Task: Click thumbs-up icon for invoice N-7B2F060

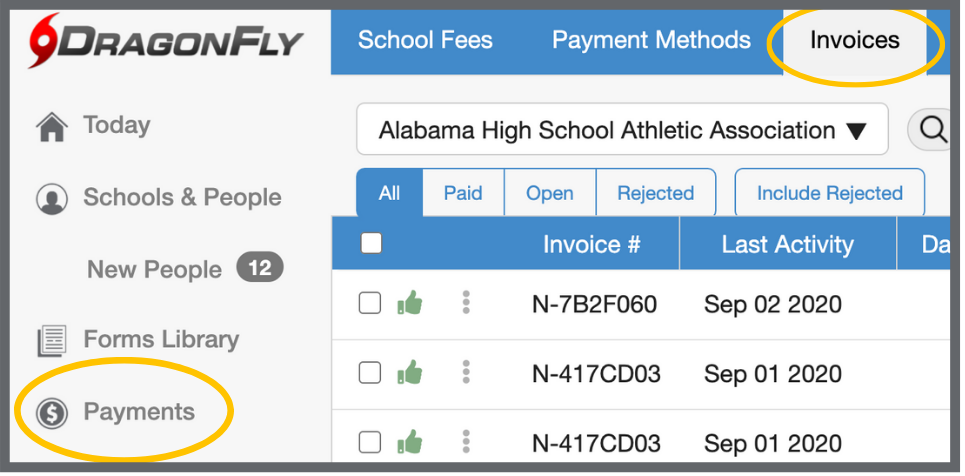Action: point(410,303)
